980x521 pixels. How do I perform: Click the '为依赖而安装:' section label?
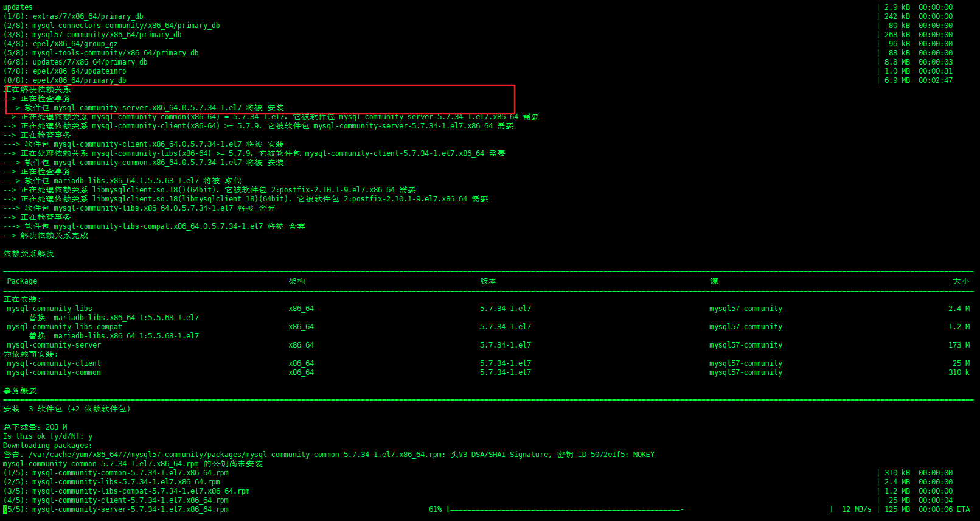point(31,354)
